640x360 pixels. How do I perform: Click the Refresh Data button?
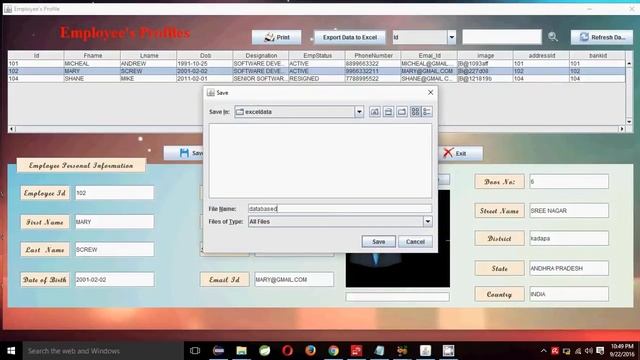(602, 37)
